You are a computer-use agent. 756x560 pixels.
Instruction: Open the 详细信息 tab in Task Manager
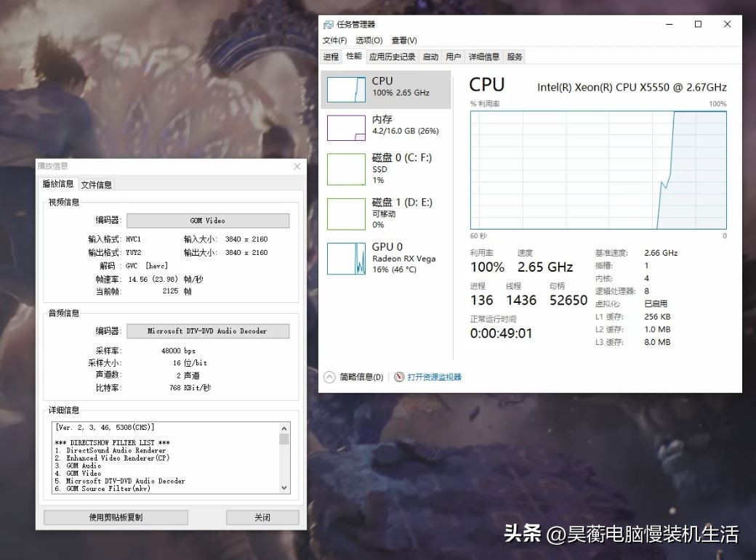(x=484, y=56)
